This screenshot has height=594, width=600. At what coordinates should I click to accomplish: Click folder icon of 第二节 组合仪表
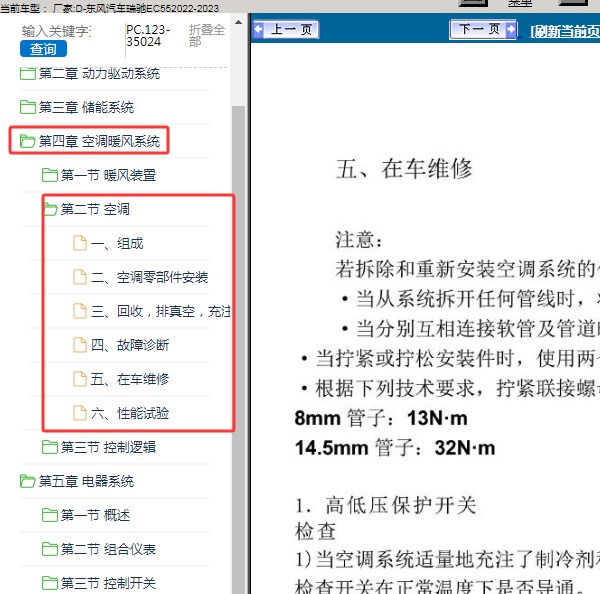point(50,549)
